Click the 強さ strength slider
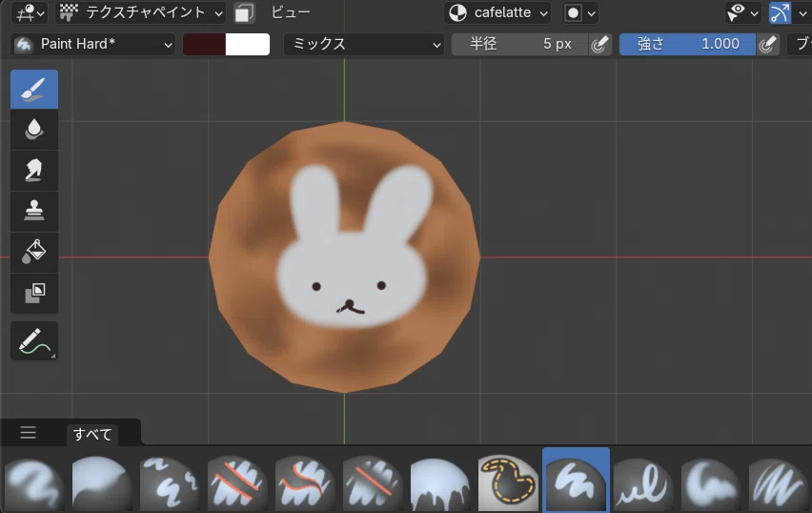Image resolution: width=812 pixels, height=513 pixels. (687, 44)
